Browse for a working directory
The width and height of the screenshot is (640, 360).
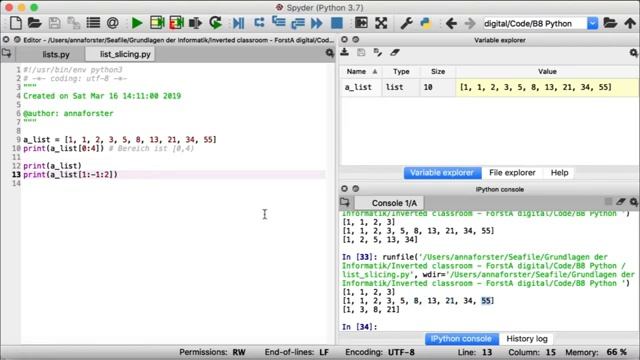[610, 23]
